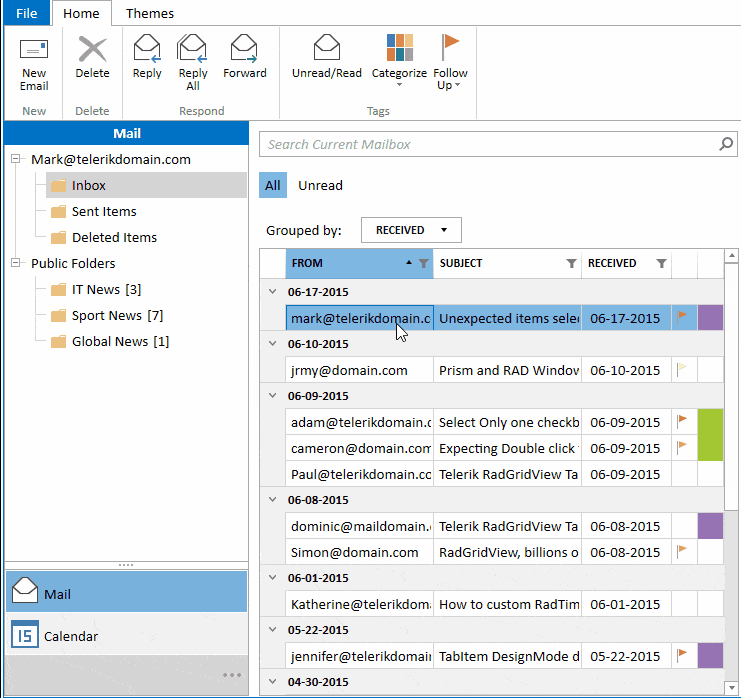Open the File tab
The image size is (741, 698).
[26, 13]
